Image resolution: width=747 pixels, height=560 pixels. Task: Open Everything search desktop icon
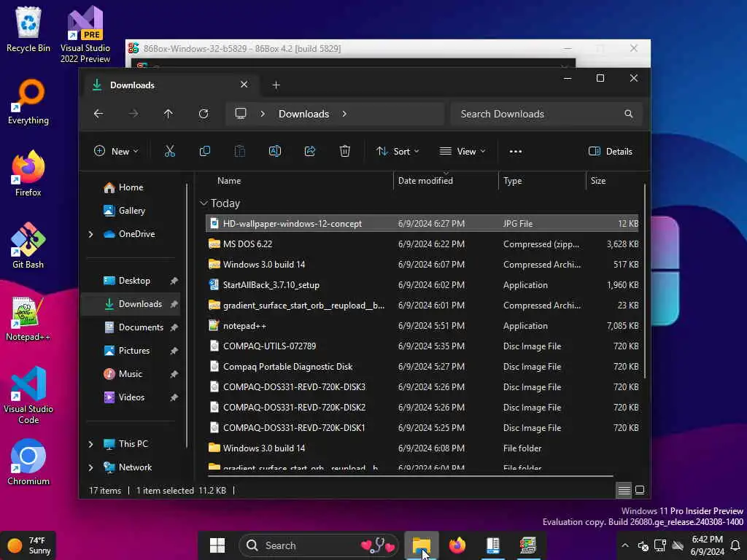tap(28, 102)
